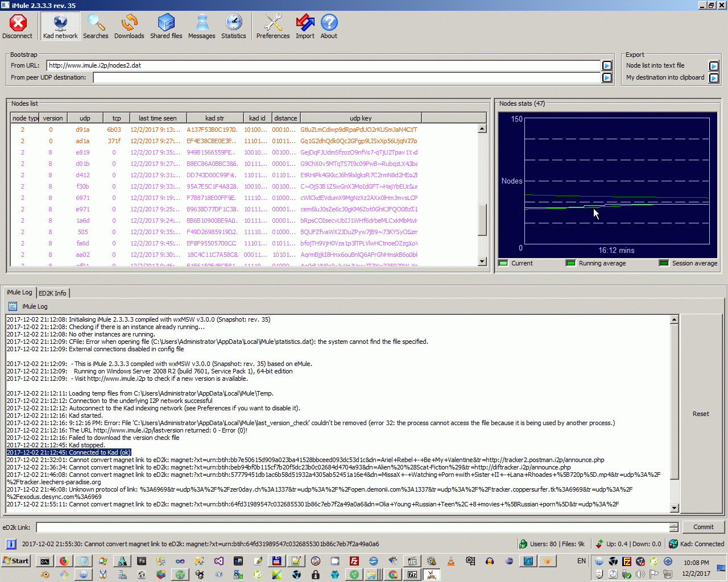Select the node row with udp e819

244,152
